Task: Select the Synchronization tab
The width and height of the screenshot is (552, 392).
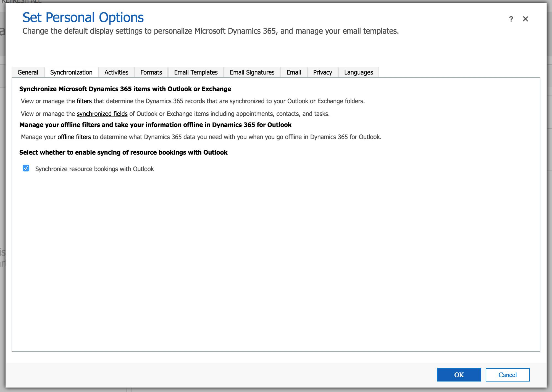Action: coord(71,72)
